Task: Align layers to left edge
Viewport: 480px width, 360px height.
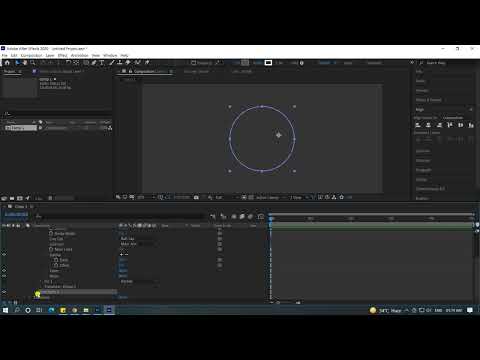Action: [418, 125]
